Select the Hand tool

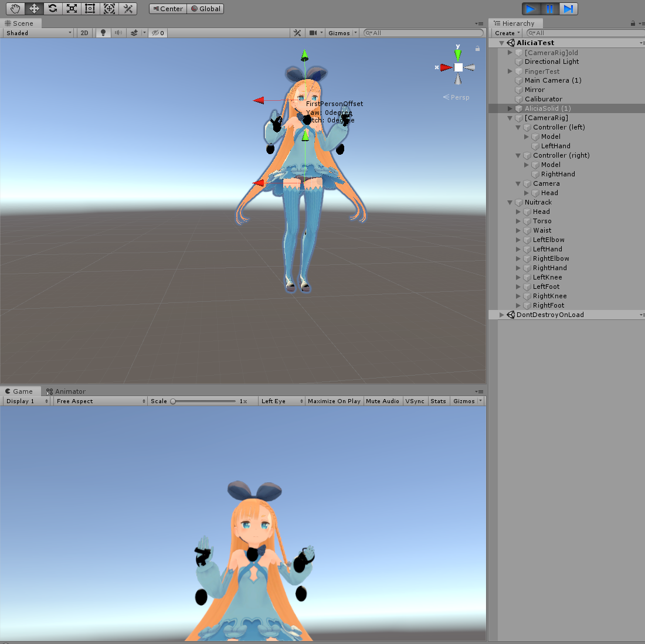pos(15,9)
